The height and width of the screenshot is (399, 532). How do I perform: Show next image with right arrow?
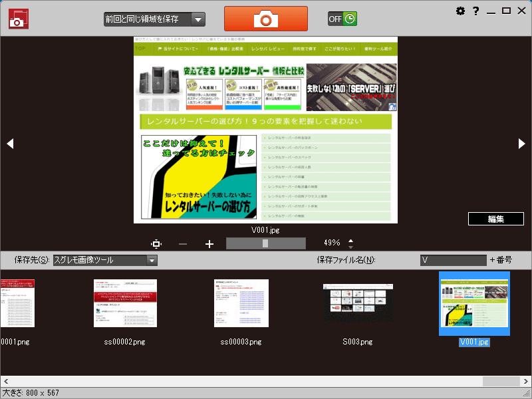coord(522,144)
